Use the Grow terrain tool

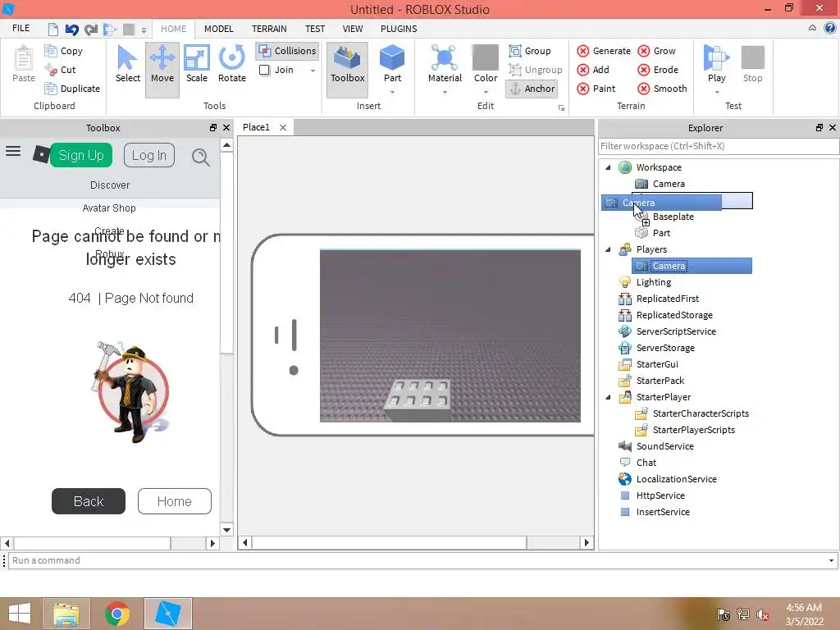(x=657, y=51)
